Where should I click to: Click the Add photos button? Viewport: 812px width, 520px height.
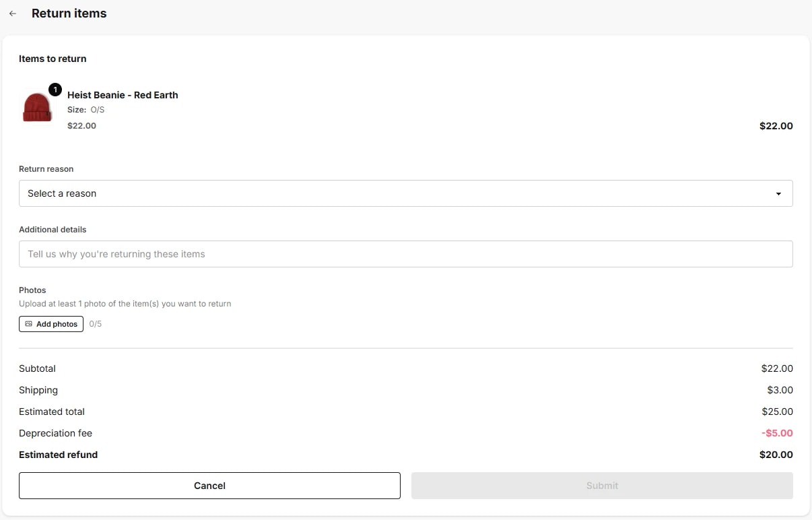click(x=51, y=324)
